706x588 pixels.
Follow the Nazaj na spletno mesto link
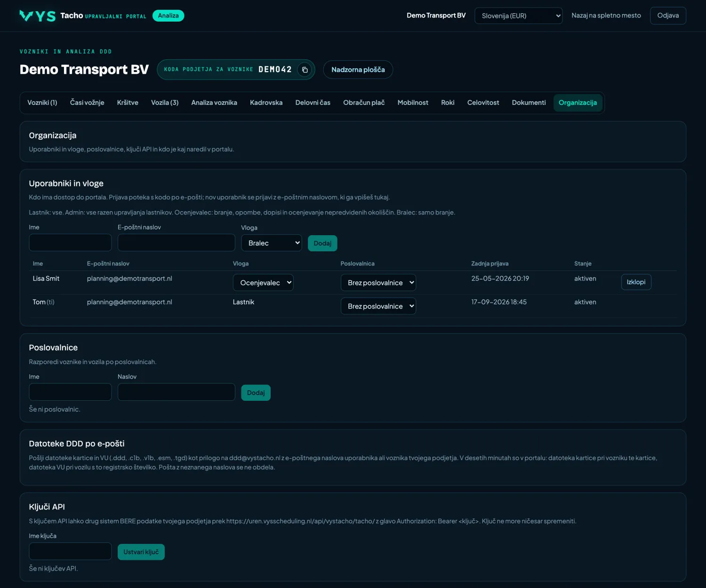[x=606, y=16]
